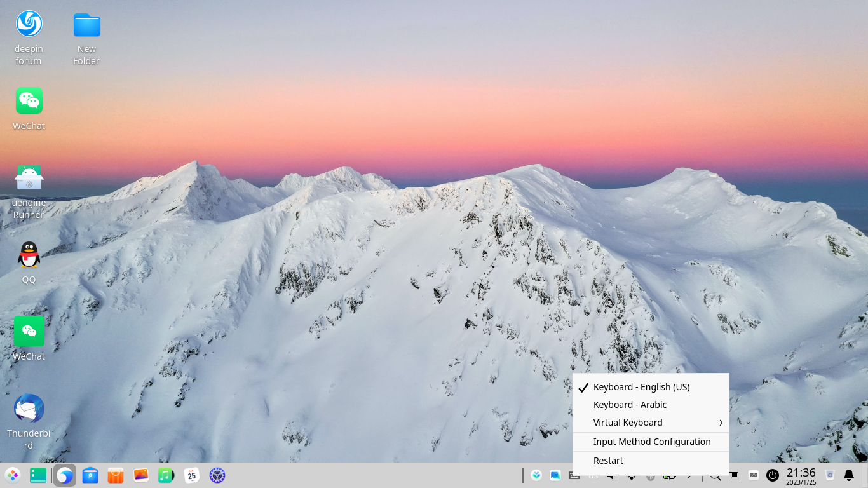The image size is (868, 488).
Task: Open the onscreen keyboard tray icon
Action: 754,475
